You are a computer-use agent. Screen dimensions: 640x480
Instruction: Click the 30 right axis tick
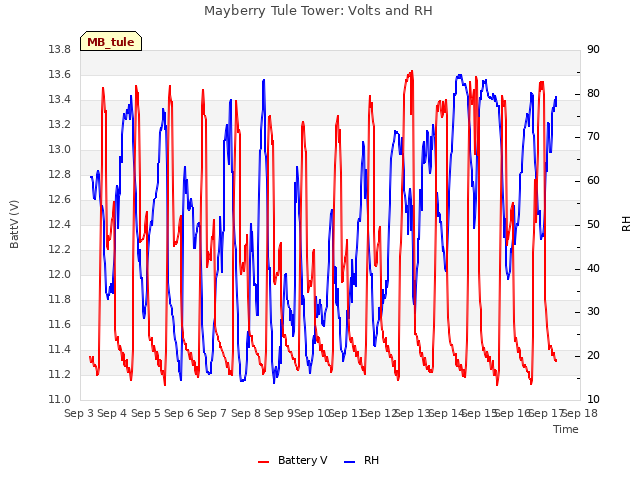[593, 312]
